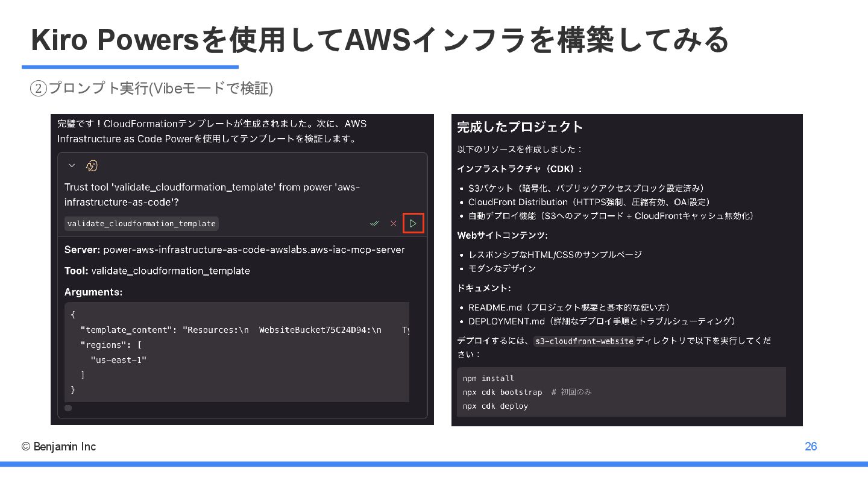Click the green double-check trust icon

pyautogui.click(x=374, y=223)
